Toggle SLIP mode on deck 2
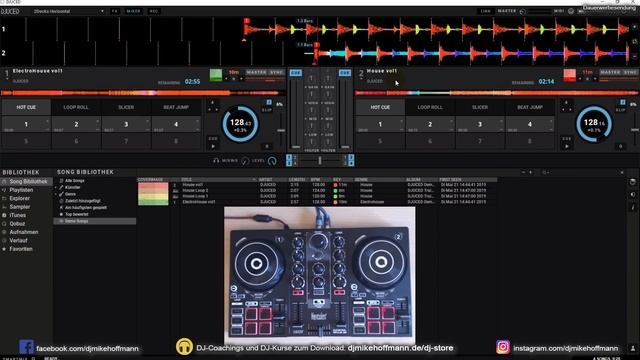The height and width of the screenshot is (360, 640). (620, 110)
